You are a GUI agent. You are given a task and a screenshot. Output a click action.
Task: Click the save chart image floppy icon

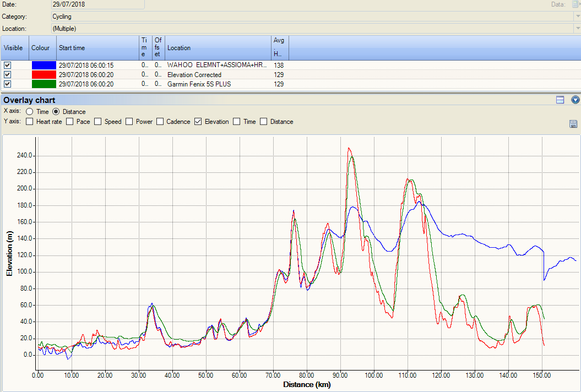pos(573,124)
